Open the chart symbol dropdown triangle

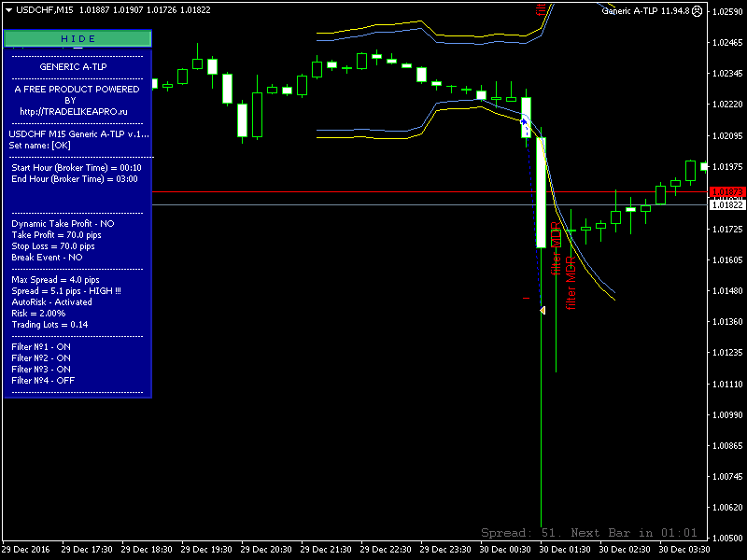point(8,10)
